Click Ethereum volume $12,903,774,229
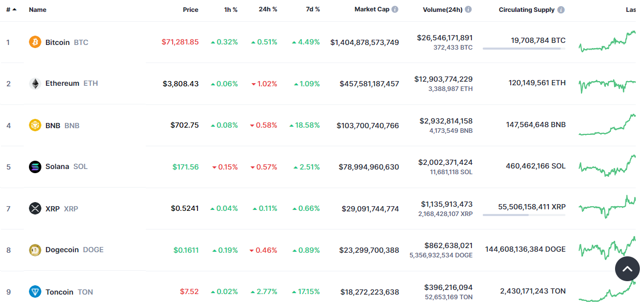 tap(443, 79)
